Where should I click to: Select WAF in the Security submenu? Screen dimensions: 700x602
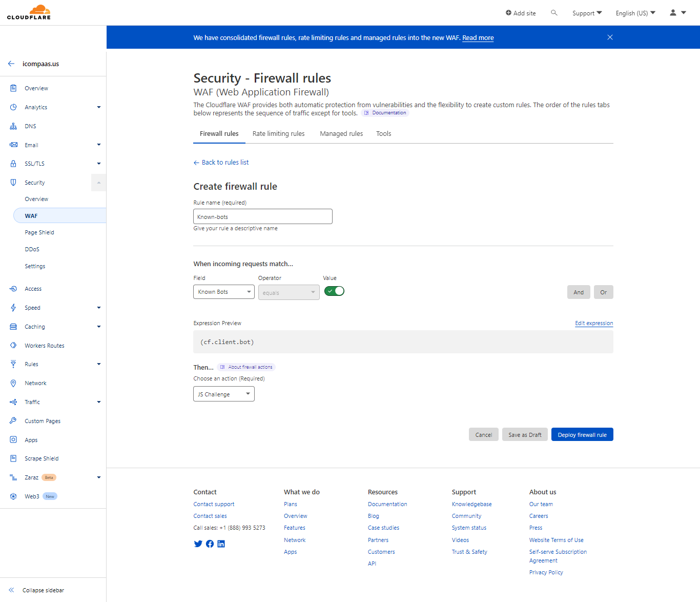(60, 216)
